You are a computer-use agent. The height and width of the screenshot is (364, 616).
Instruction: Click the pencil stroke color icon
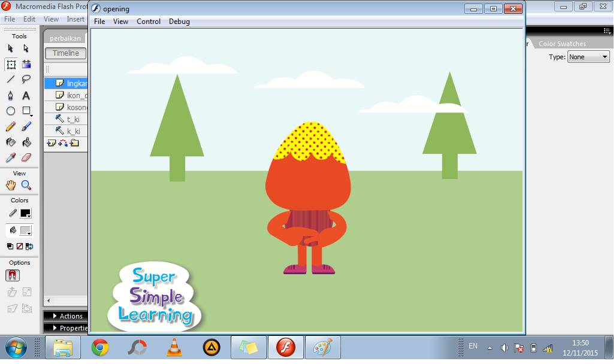(13, 213)
